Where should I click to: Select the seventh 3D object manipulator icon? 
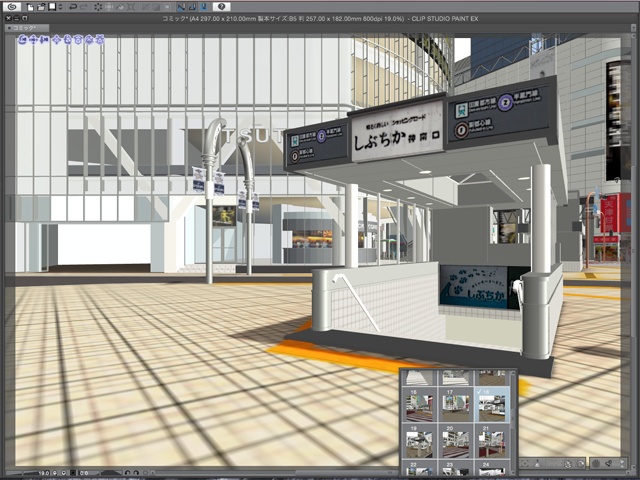click(89, 40)
